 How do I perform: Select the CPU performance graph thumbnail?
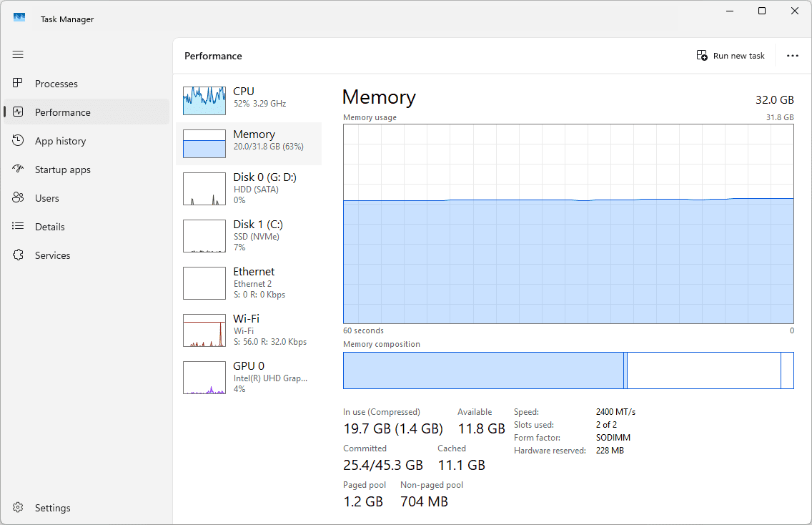coord(204,100)
